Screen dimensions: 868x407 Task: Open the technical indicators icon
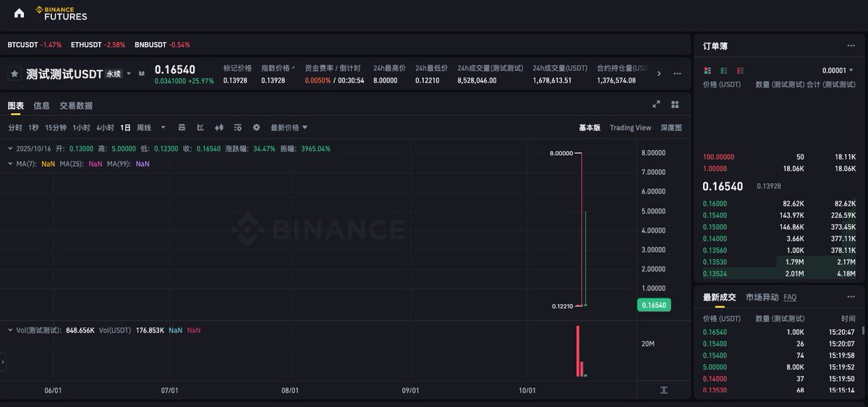(x=200, y=127)
